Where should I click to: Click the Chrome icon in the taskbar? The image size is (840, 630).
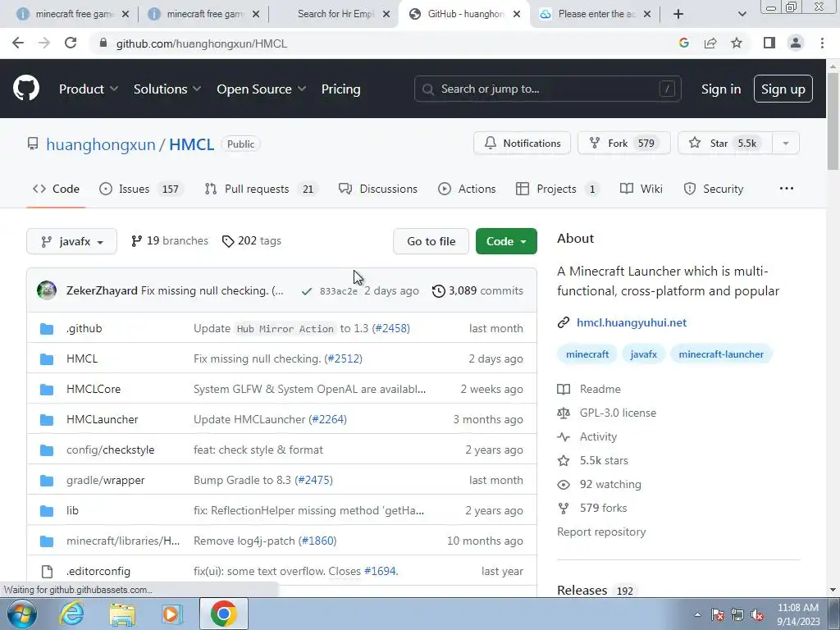(223, 614)
